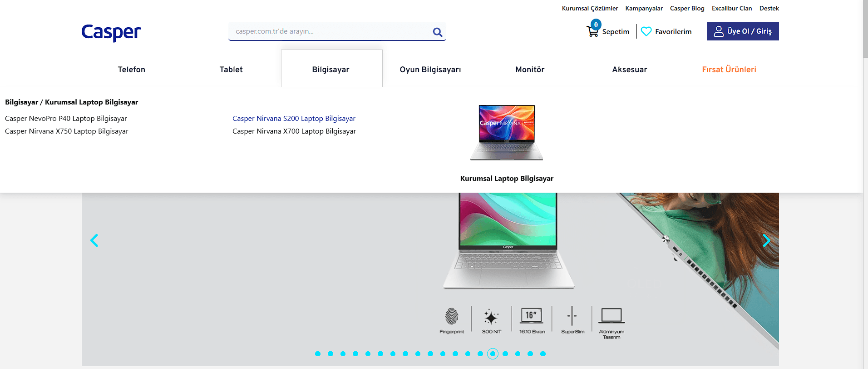Select the currently active circled carousel dot
The image size is (868, 369).
[493, 354]
